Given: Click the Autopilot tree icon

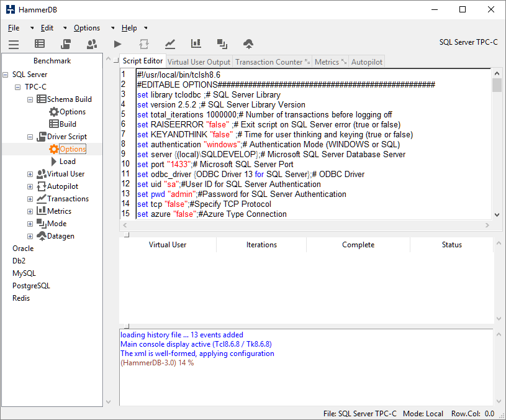Looking at the screenshot, I should click(x=42, y=186).
